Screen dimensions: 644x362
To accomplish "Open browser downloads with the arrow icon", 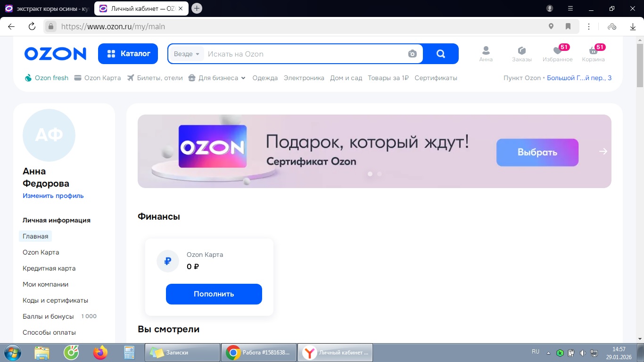I will 633,26.
